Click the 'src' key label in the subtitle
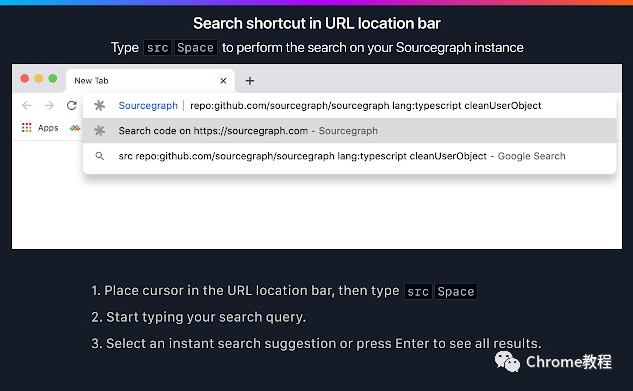Screen dimensions: 633x391 157,48
